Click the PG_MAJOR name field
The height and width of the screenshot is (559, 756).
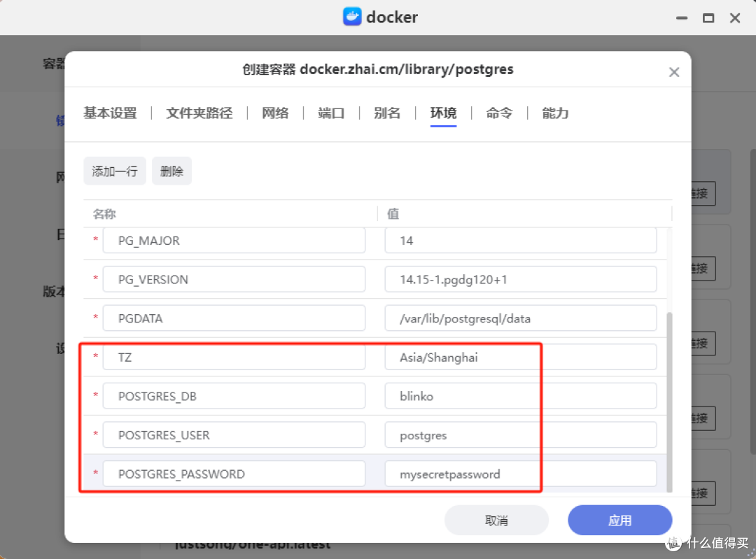(234, 241)
